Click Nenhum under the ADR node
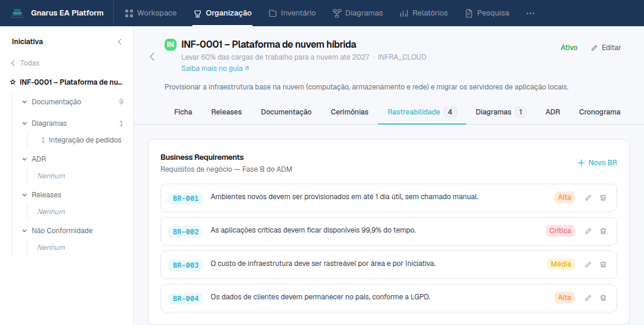 pos(51,176)
